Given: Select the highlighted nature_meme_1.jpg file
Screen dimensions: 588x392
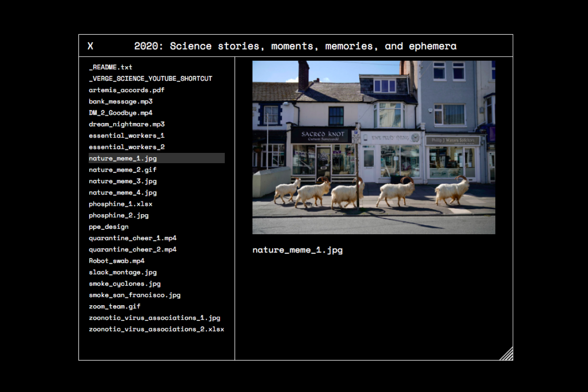Looking at the screenshot, I should [x=123, y=158].
